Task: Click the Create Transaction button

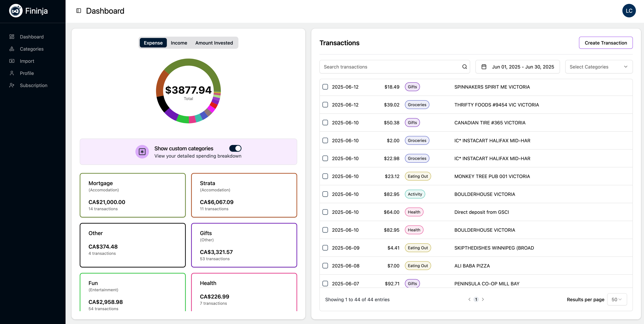Action: coord(606,43)
